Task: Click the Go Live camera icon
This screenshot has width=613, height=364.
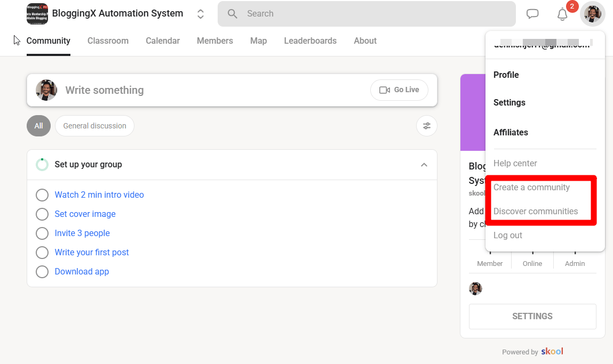Action: (385, 90)
